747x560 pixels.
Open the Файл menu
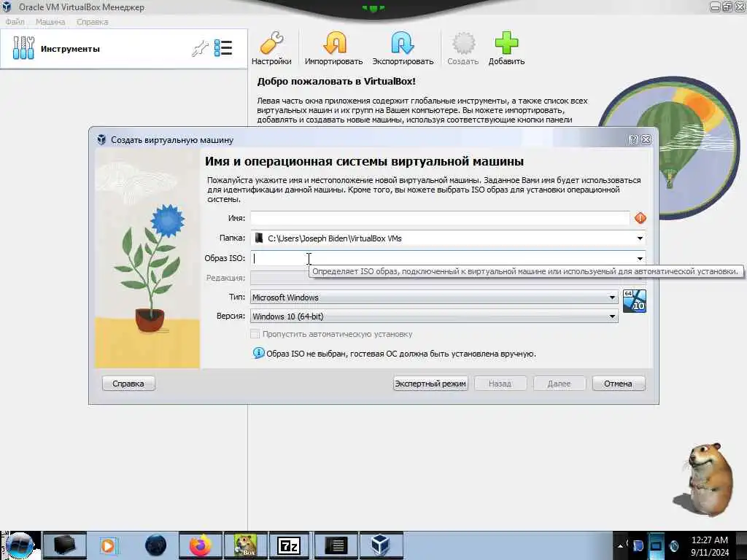[x=15, y=22]
